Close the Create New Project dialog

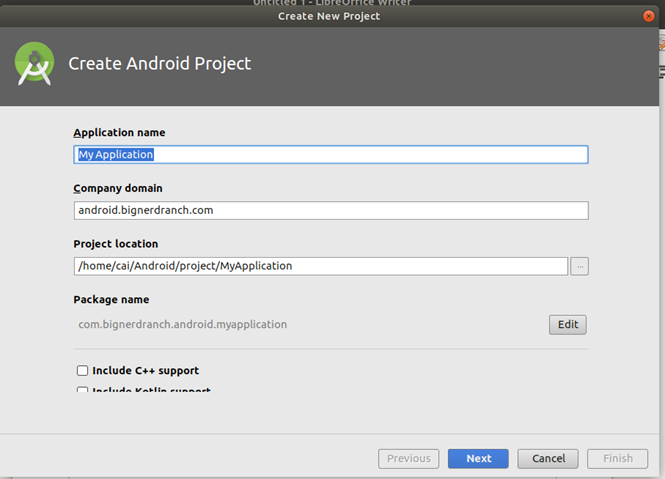click(648, 16)
